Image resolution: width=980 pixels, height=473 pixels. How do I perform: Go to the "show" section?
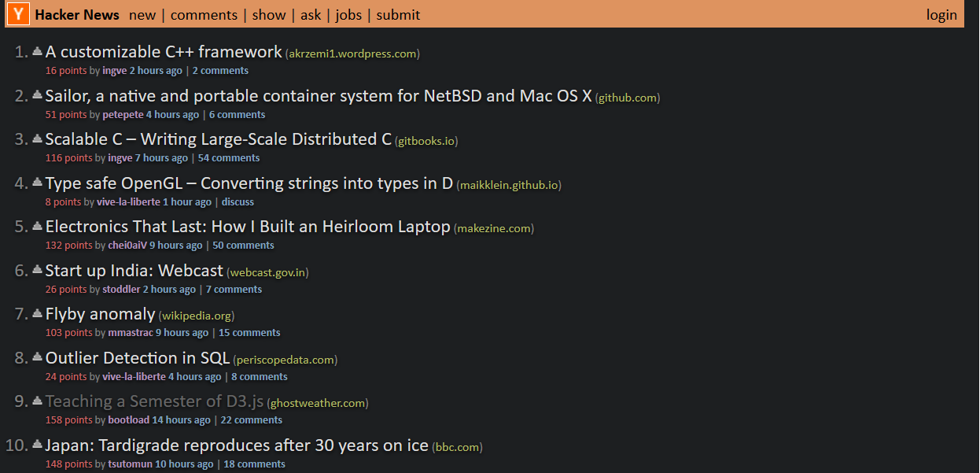(269, 14)
